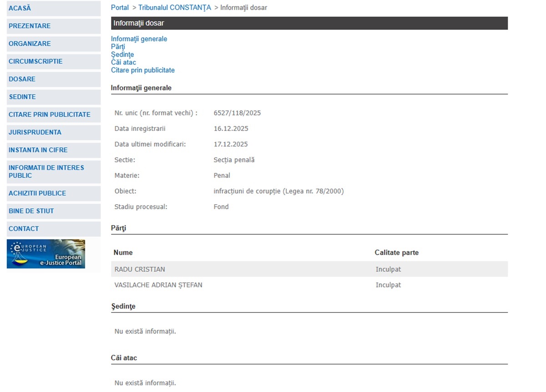Jump to Citare prin publicitate anchor link

click(143, 70)
